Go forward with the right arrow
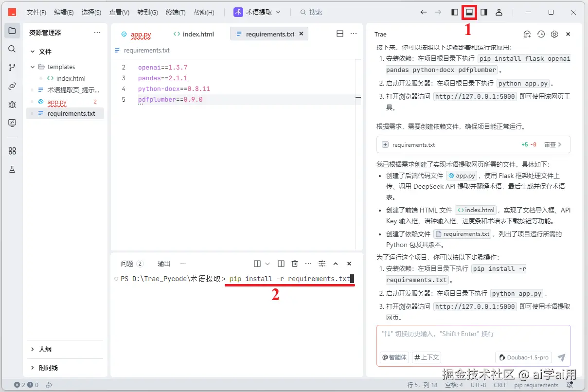 point(438,12)
